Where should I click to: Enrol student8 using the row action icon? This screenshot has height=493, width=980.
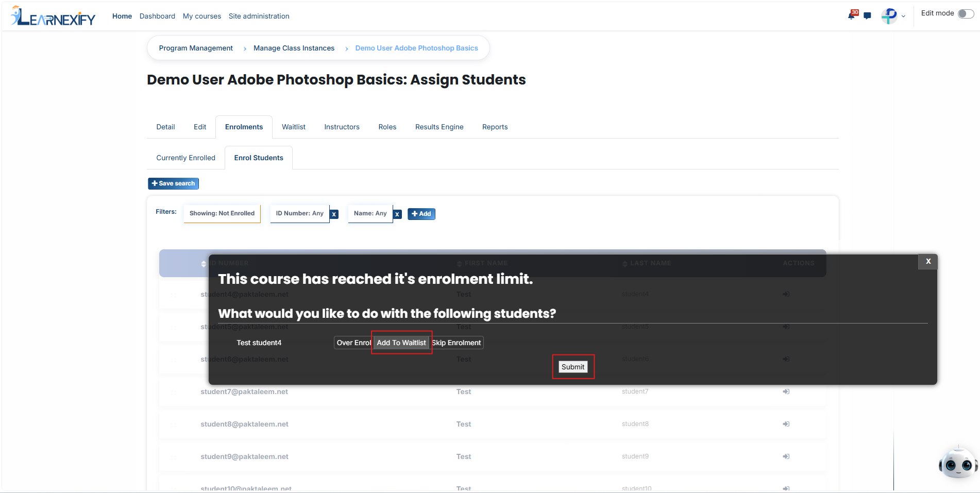tap(786, 424)
